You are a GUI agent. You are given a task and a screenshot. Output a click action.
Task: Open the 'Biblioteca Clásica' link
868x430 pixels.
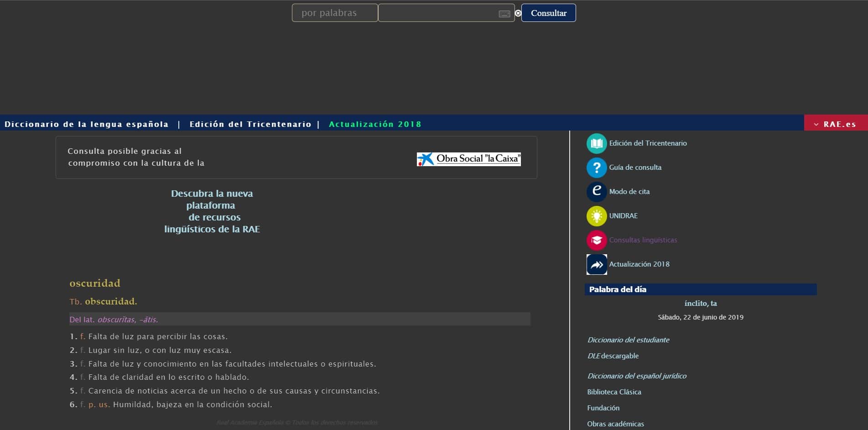(614, 392)
